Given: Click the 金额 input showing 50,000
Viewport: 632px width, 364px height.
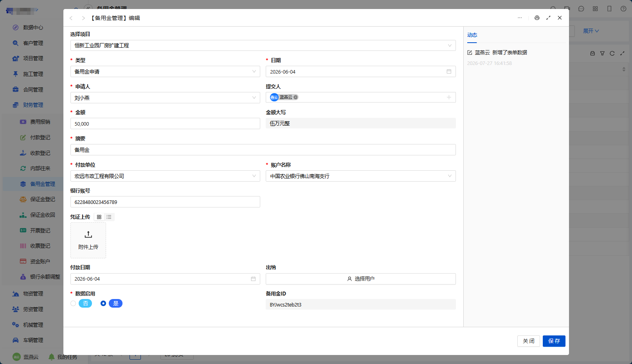Looking at the screenshot, I should [x=165, y=124].
